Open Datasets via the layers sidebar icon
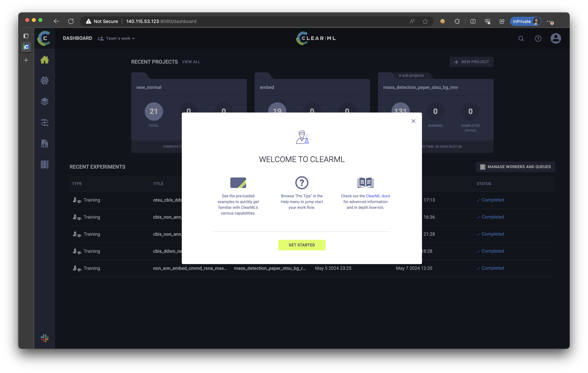588x373 pixels. pyautogui.click(x=44, y=102)
